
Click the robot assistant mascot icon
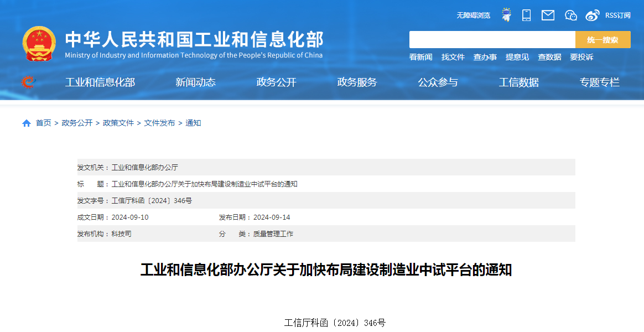point(506,15)
